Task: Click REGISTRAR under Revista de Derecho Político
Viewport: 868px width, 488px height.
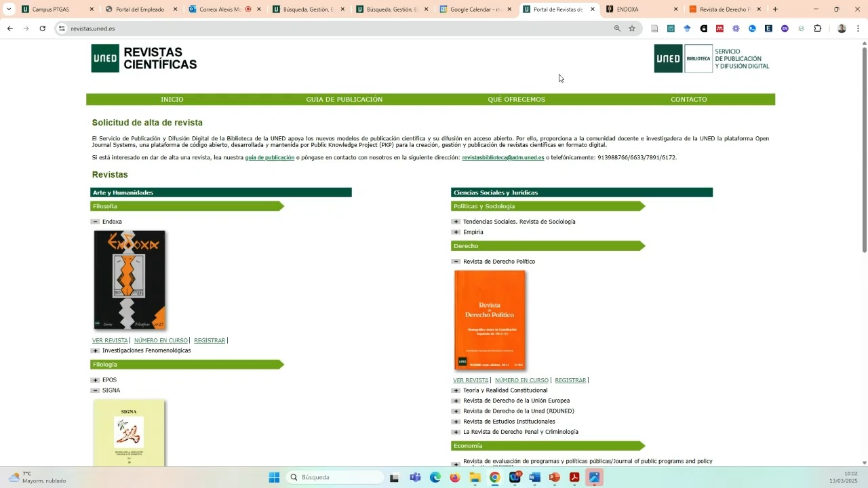Action: [570, 380]
